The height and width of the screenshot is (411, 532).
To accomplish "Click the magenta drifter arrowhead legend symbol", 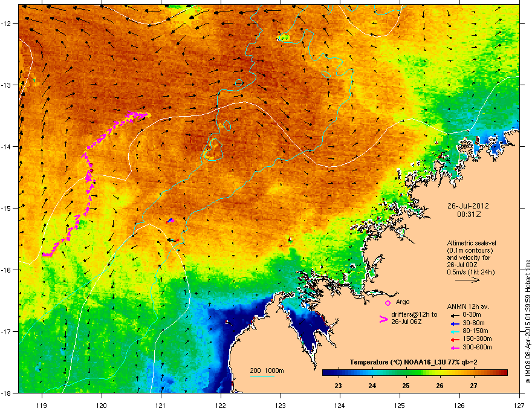I will coord(383,319).
